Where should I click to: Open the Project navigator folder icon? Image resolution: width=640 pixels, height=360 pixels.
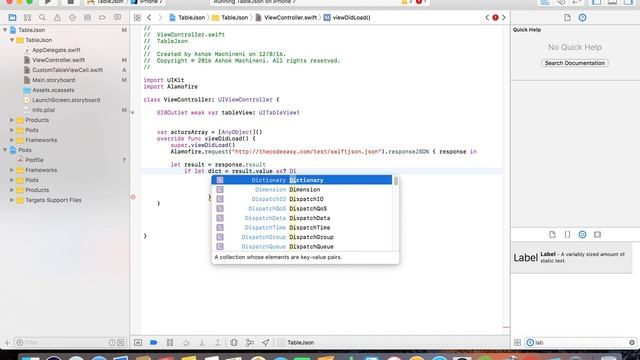pos(12,18)
